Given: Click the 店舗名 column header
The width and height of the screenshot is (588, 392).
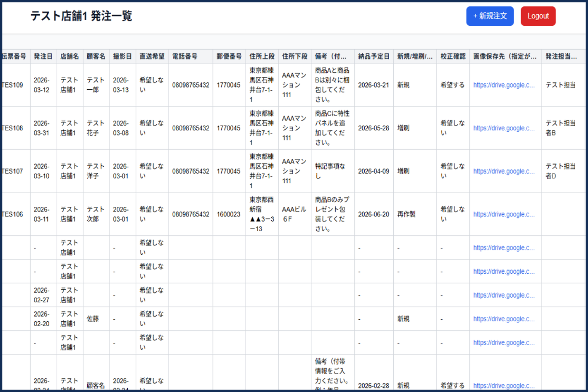Looking at the screenshot, I should pyautogui.click(x=69, y=56).
